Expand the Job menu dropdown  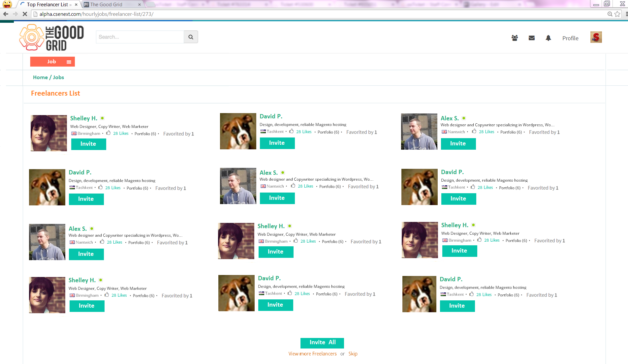tap(52, 62)
